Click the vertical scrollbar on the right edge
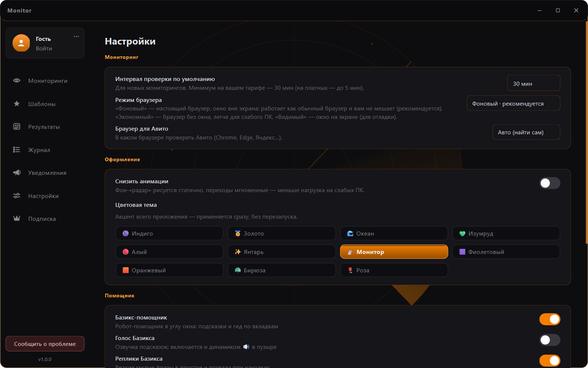 [587, 132]
